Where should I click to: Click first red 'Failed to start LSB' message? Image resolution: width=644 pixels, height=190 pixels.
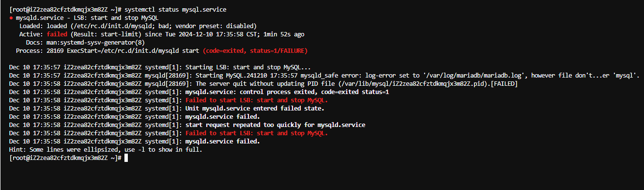click(x=257, y=100)
